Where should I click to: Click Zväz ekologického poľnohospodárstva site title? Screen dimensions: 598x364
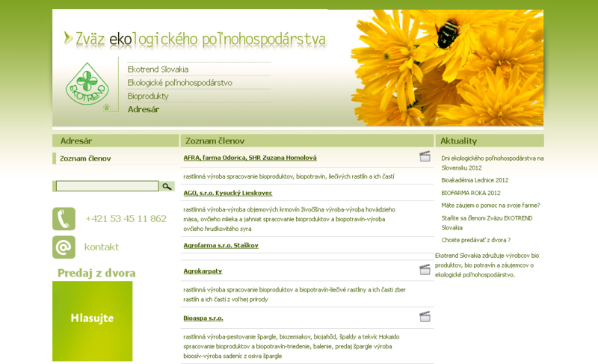point(200,39)
